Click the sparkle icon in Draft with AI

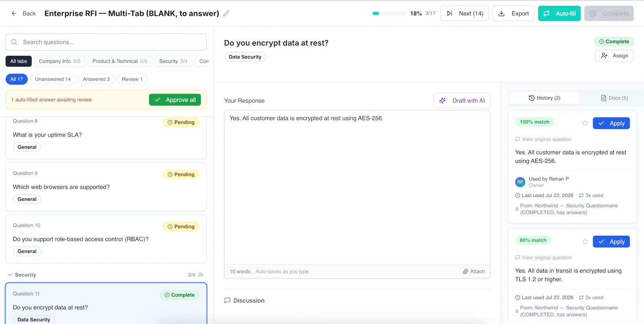(443, 101)
